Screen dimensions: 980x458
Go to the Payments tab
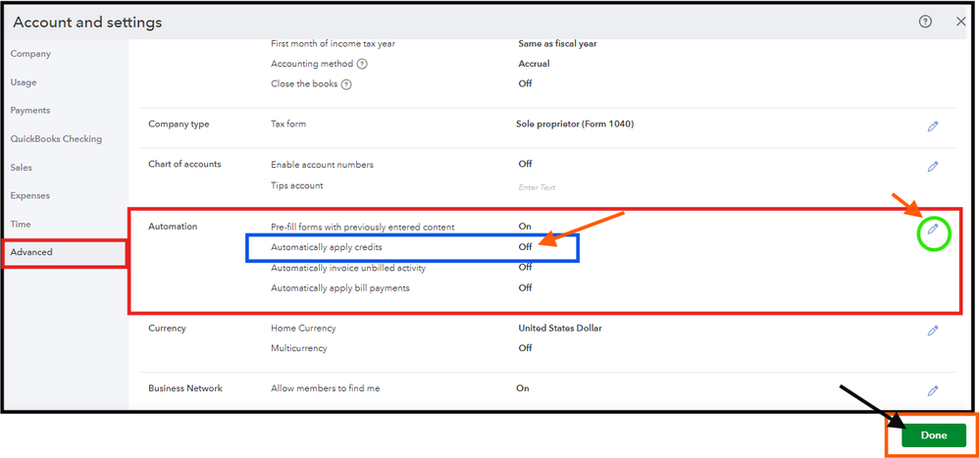pos(30,111)
